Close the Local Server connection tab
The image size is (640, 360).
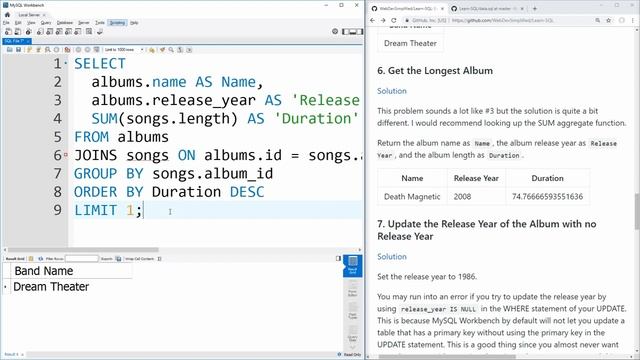click(44, 15)
